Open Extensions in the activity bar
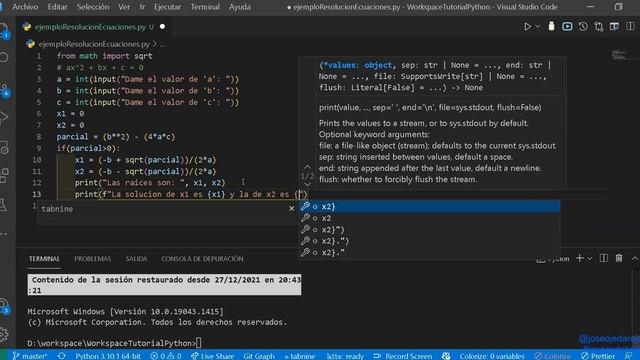Image resolution: width=640 pixels, height=360 pixels. [x=4, y=176]
